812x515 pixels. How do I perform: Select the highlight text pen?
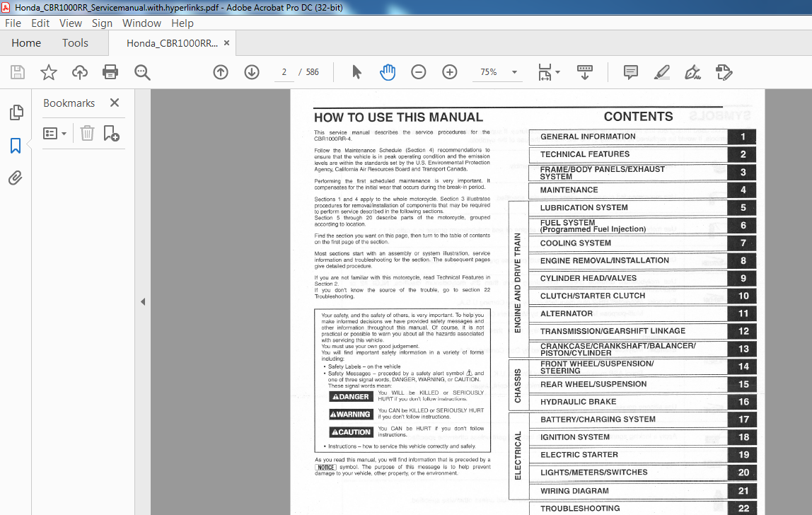tap(662, 72)
